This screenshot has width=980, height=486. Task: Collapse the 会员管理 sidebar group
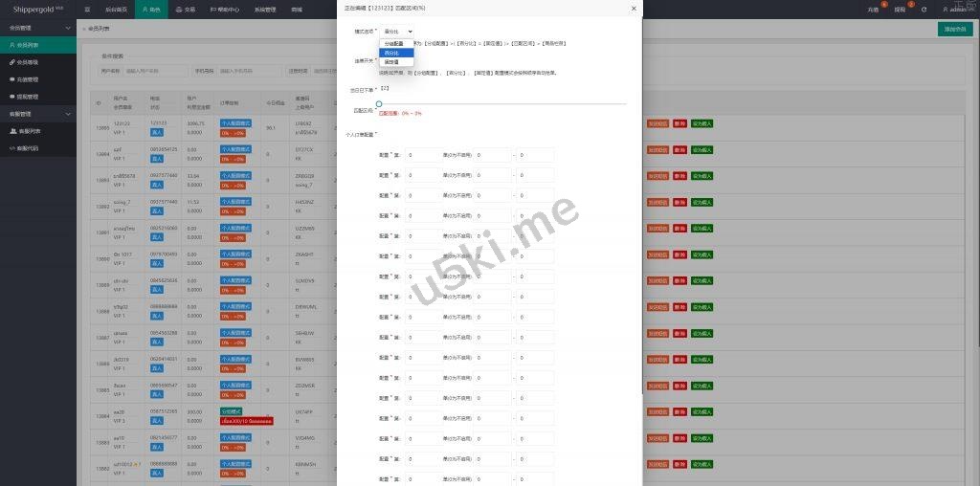click(x=38, y=28)
